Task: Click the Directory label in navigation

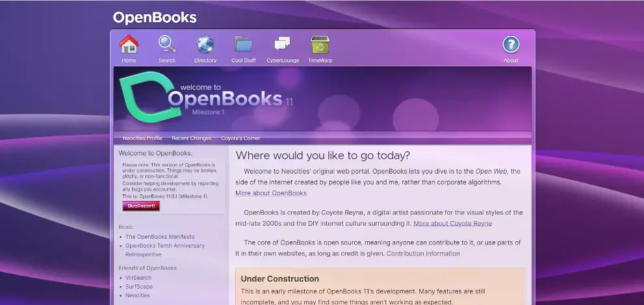Action: point(205,60)
